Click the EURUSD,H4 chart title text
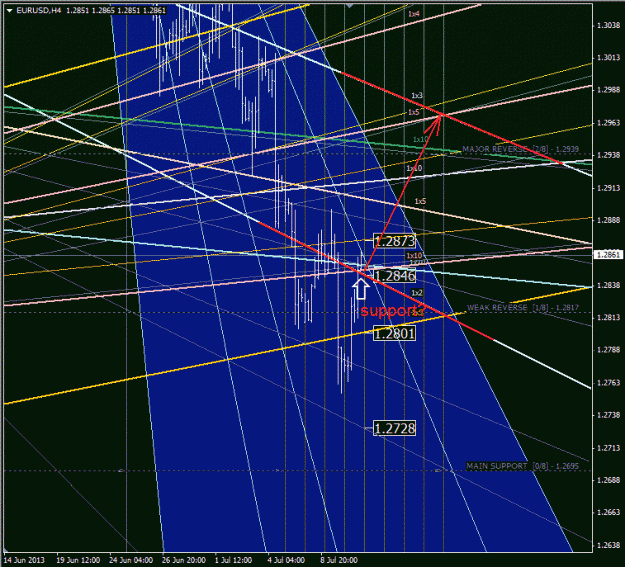Screen dimensions: 625x567 click(x=38, y=10)
